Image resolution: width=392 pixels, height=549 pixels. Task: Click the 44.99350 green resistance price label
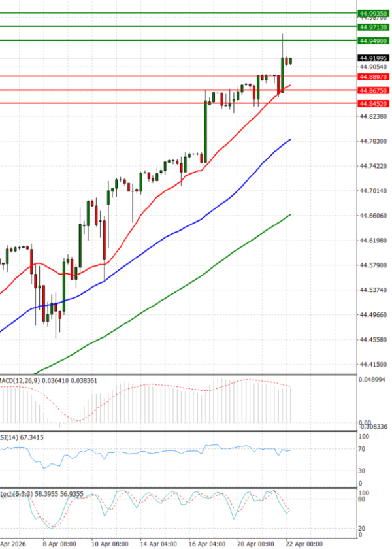click(373, 12)
